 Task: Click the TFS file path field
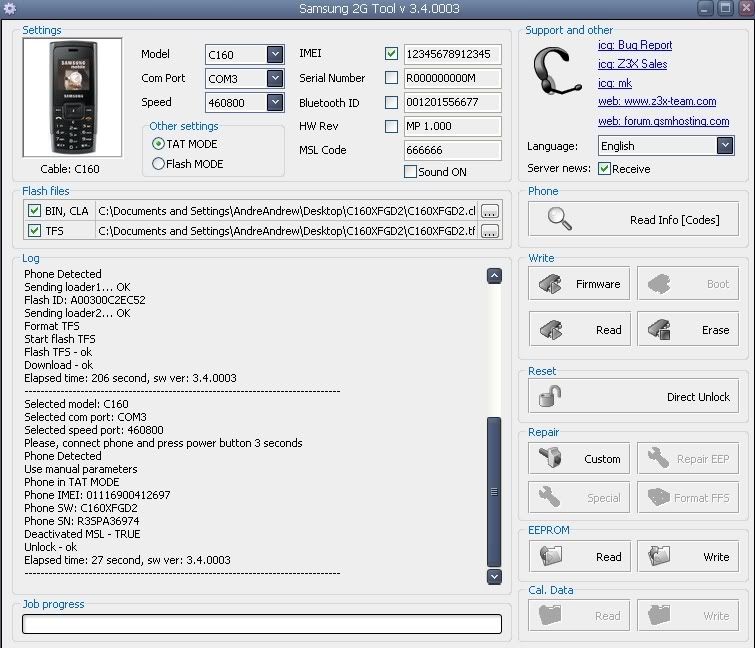point(287,231)
